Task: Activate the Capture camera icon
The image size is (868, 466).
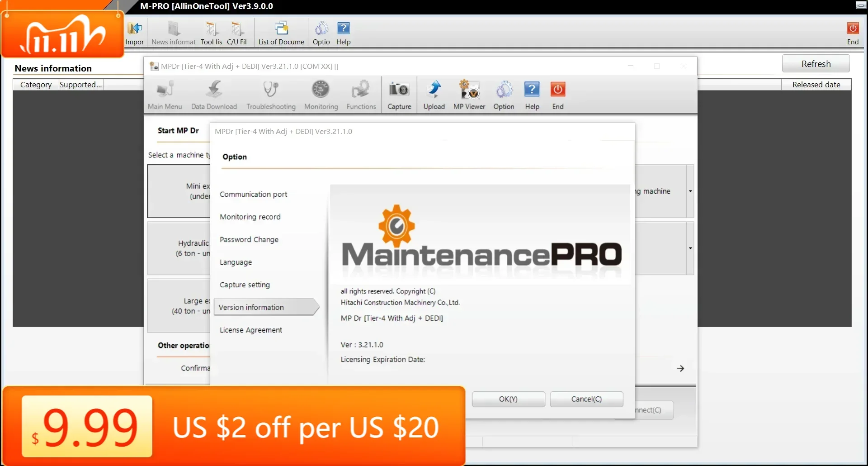Action: pos(399,94)
